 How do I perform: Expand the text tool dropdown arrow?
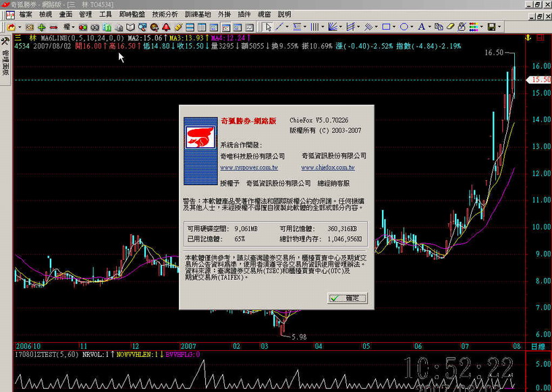(429, 27)
